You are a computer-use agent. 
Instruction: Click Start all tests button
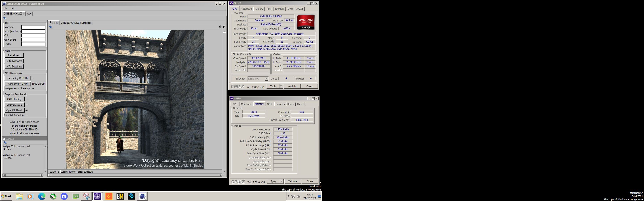14,55
